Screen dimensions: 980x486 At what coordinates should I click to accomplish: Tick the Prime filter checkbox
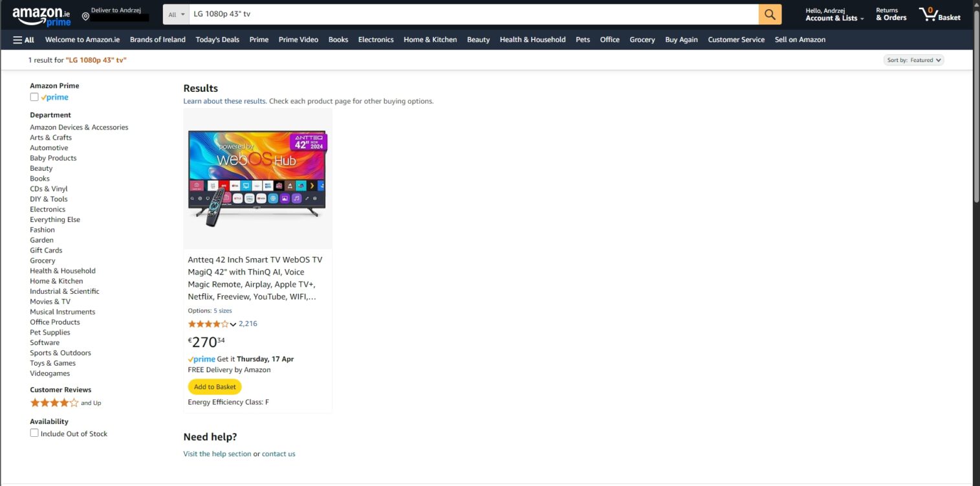click(x=34, y=97)
